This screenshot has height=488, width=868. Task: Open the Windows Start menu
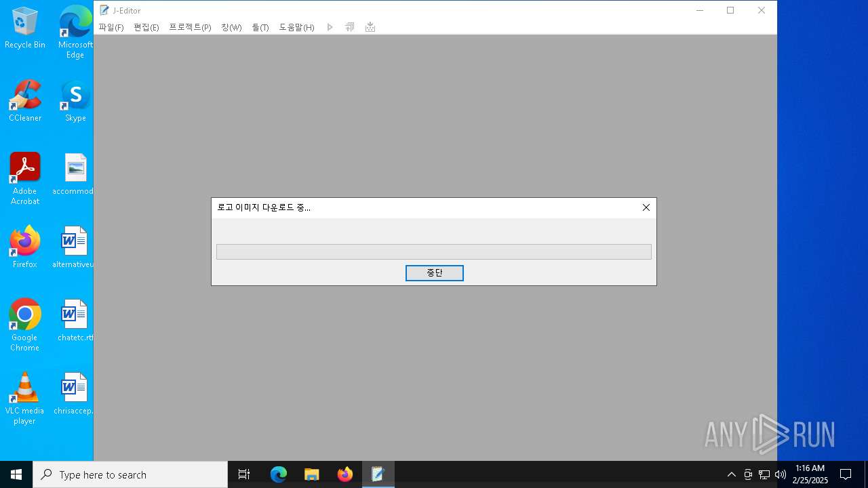coord(16,474)
